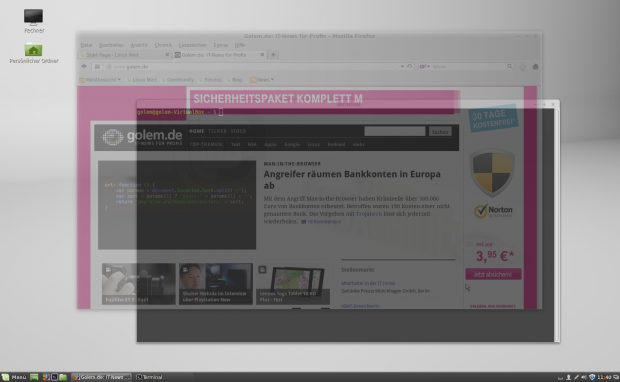Open the Mitarbeiter in der IT job link
Screen dimensions: 620x382
(x=368, y=283)
